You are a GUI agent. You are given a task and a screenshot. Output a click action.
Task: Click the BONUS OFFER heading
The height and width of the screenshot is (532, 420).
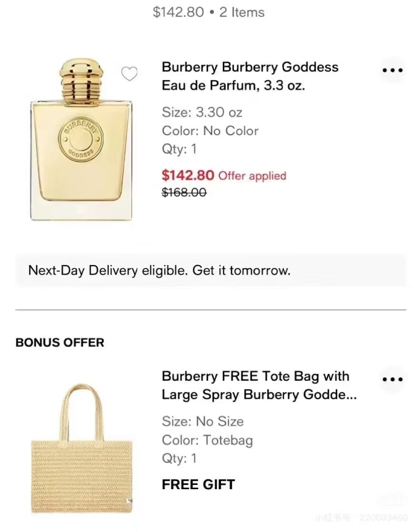(60, 343)
